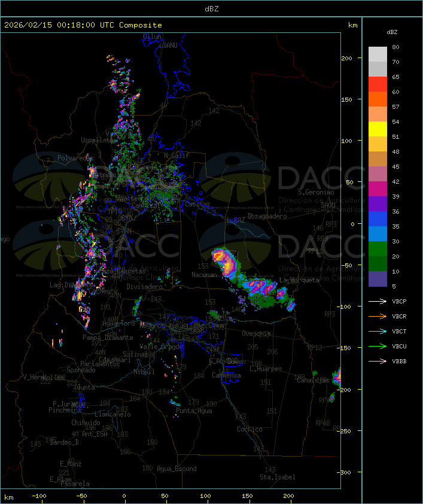
Task: Click the Sta.Isabel location label
Action: click(278, 477)
